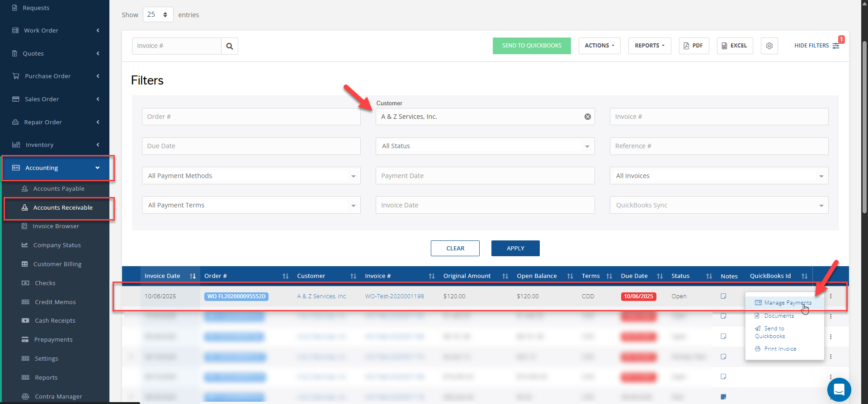Export the list using the PDF icon button
The image size is (868, 404).
(693, 46)
